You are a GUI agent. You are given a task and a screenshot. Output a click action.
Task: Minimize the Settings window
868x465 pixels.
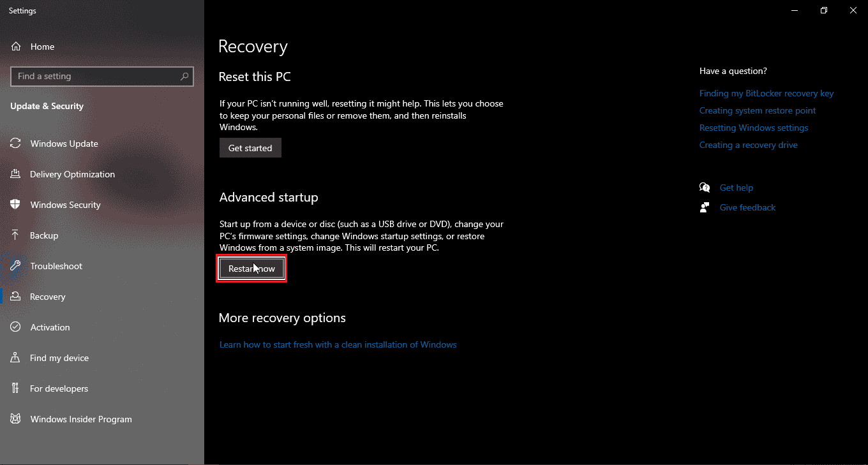(x=795, y=10)
